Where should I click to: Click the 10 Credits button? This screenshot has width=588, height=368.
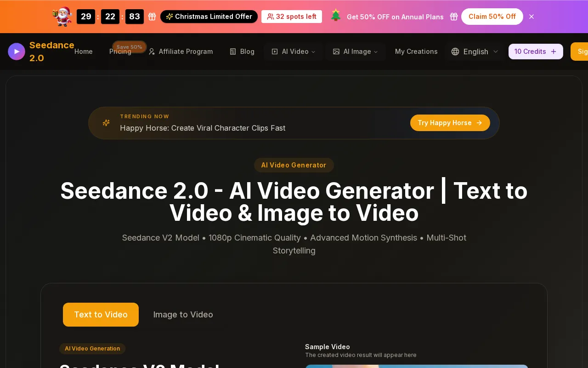[536, 52]
